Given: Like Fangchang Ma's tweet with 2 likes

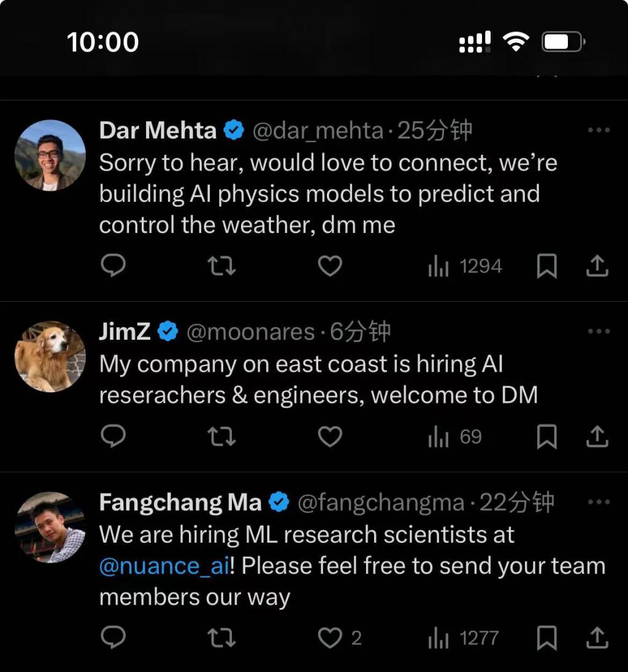Looking at the screenshot, I should click(330, 638).
